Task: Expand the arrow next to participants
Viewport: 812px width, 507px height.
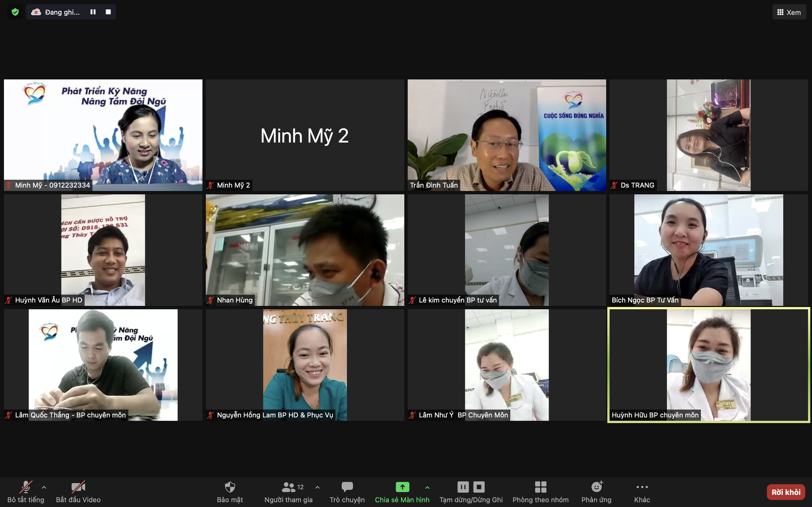Action: 317,487
